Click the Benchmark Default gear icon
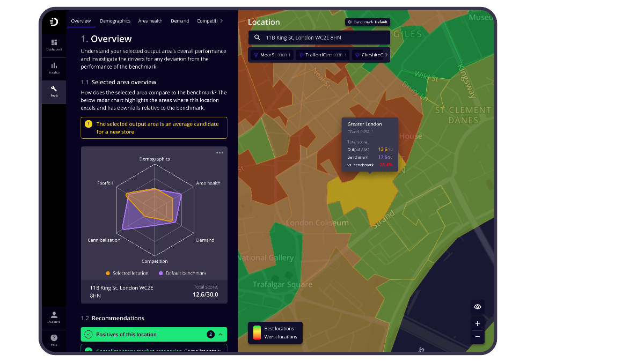This screenshot has width=644, height=362. 349,22
